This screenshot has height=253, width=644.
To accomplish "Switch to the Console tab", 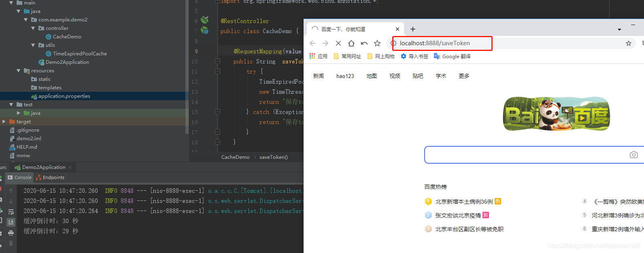I will click(x=19, y=177).
